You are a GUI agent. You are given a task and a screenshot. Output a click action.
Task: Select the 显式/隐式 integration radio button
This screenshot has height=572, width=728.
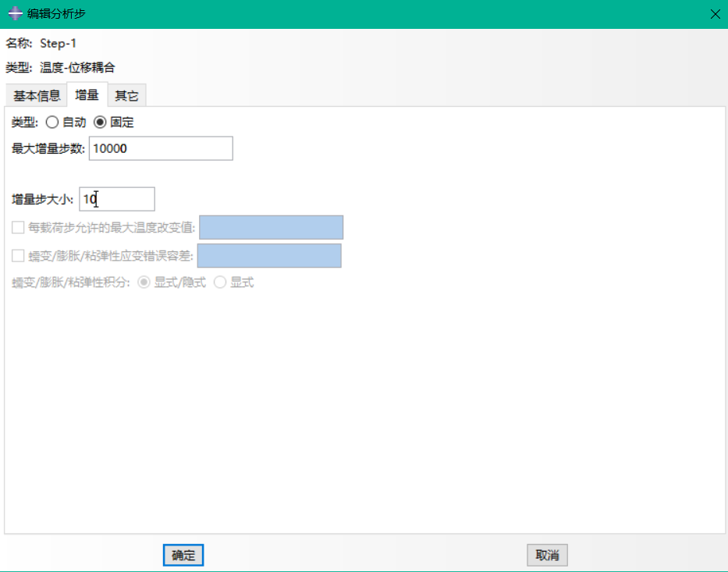click(x=144, y=282)
